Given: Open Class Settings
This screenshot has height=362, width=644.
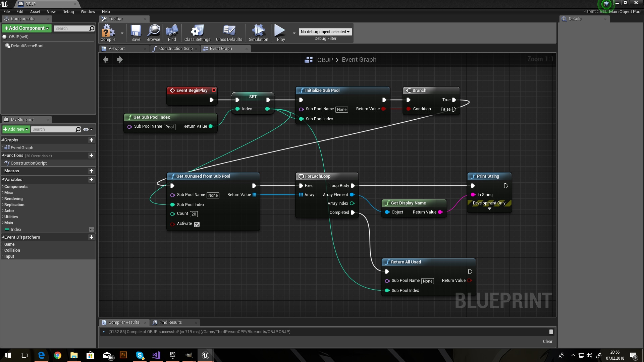Looking at the screenshot, I should (197, 33).
